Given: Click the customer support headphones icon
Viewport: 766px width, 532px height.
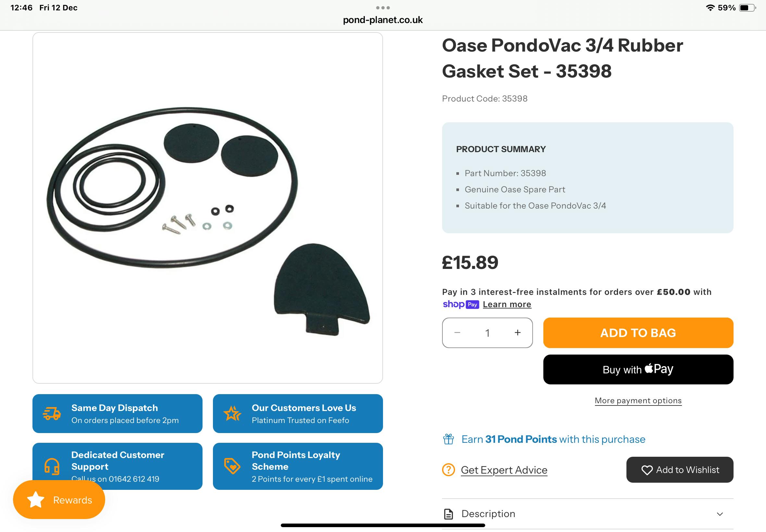Looking at the screenshot, I should pos(52,466).
